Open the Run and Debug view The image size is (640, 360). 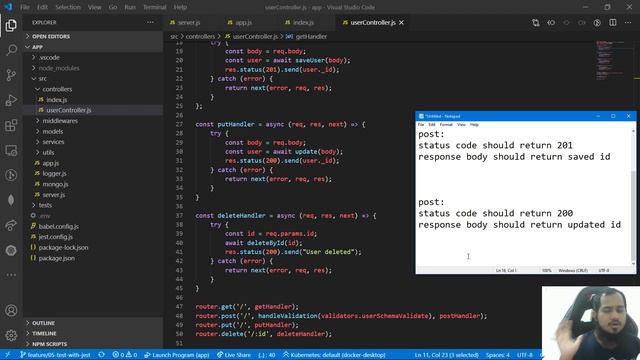[x=11, y=100]
